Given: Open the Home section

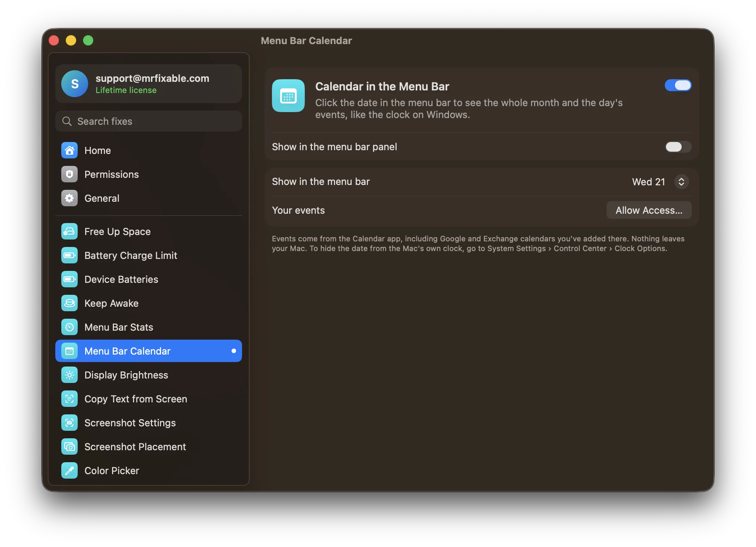Looking at the screenshot, I should [x=149, y=150].
